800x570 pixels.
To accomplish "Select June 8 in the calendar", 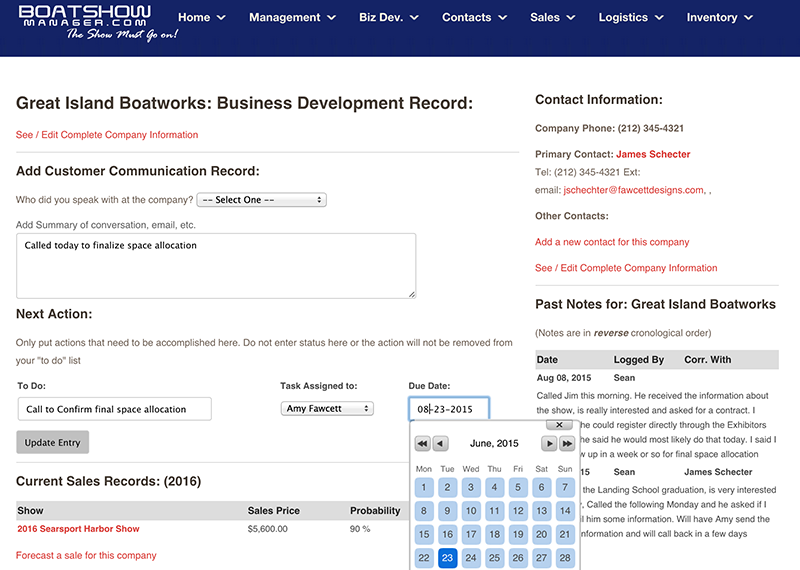I will pyautogui.click(x=424, y=511).
